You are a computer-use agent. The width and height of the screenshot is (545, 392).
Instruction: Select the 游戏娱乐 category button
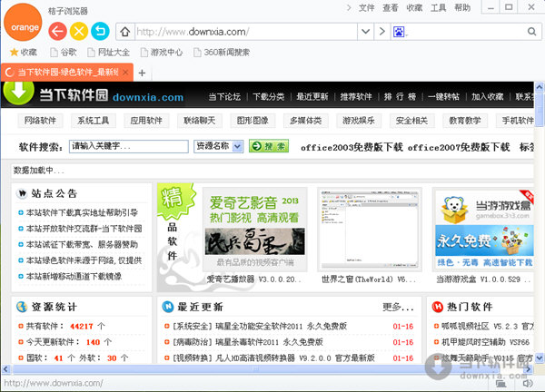coord(359,121)
